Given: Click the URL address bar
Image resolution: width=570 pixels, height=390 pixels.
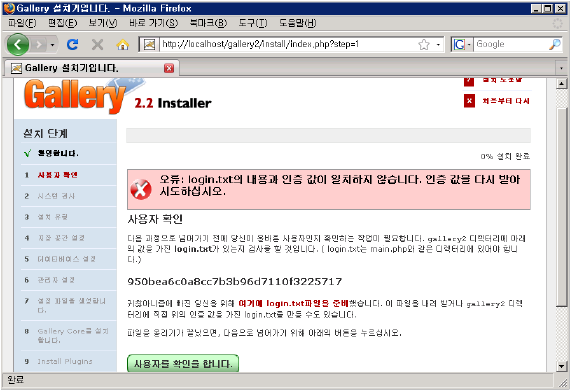Looking at the screenshot, I should (287, 44).
